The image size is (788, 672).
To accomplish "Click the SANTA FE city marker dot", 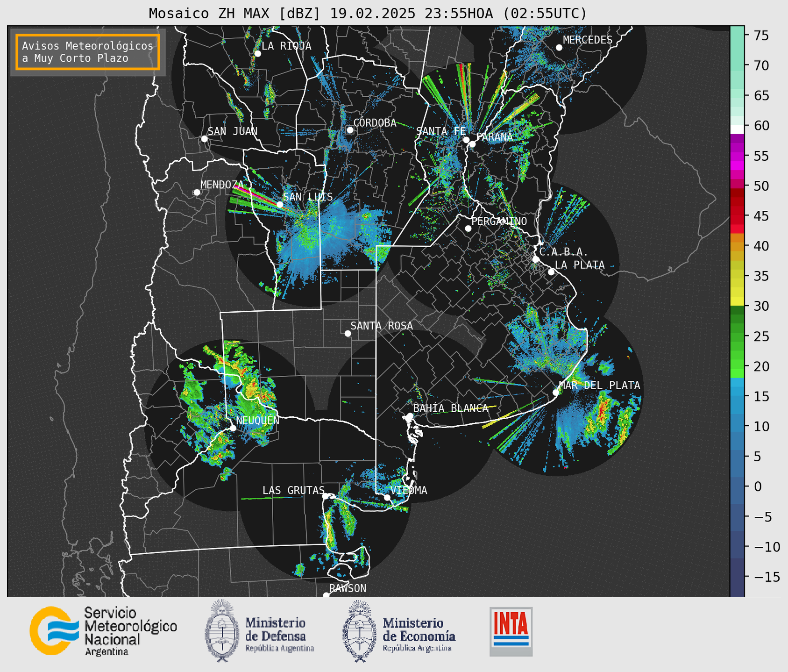I will pyautogui.click(x=466, y=140).
